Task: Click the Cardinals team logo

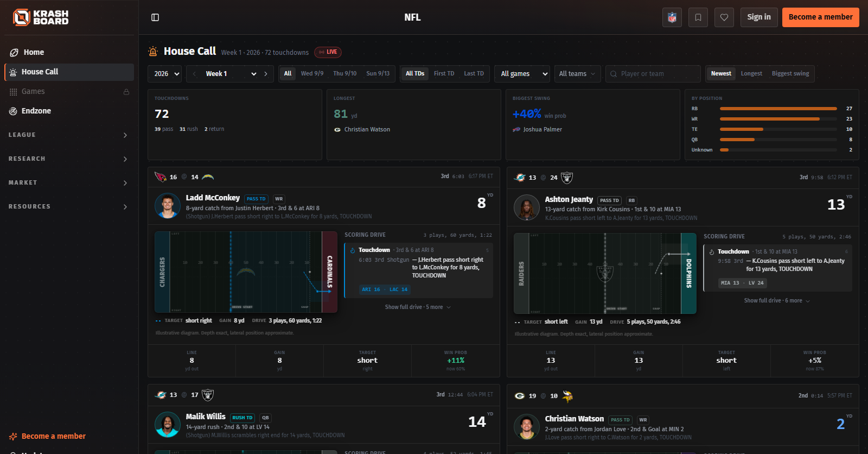Action: tap(160, 177)
